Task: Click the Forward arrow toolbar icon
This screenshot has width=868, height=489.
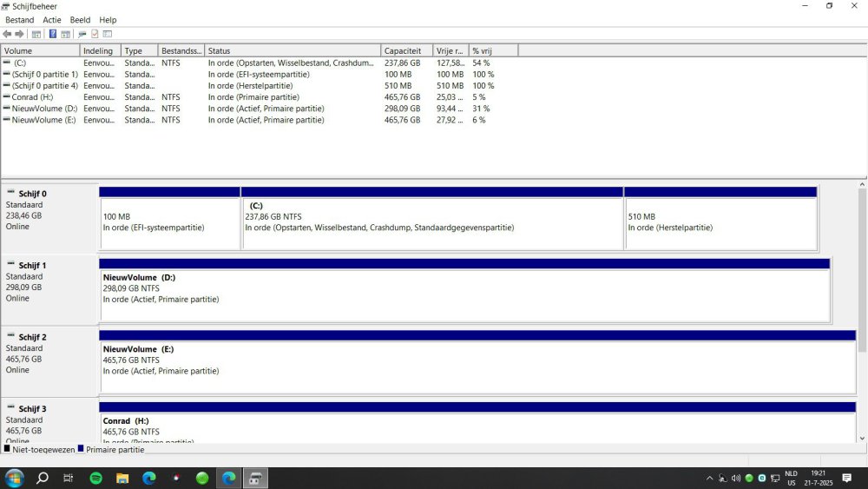Action: [19, 35]
